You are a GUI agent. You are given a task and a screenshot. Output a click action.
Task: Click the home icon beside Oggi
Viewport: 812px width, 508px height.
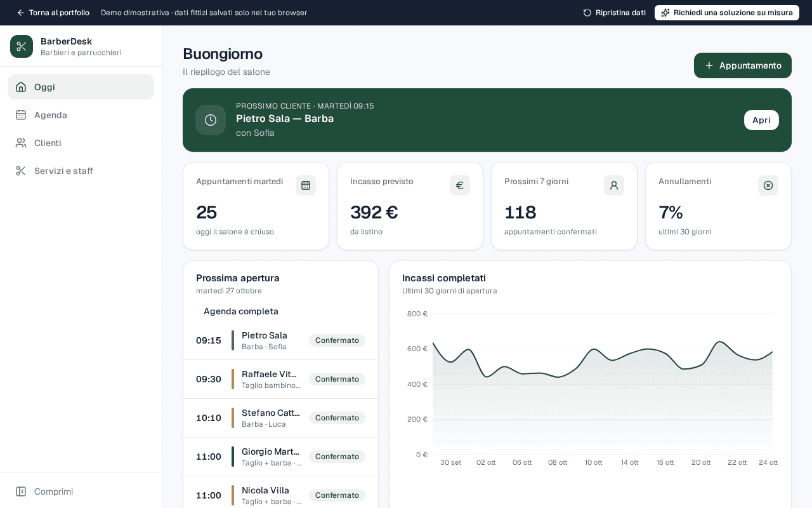point(21,87)
